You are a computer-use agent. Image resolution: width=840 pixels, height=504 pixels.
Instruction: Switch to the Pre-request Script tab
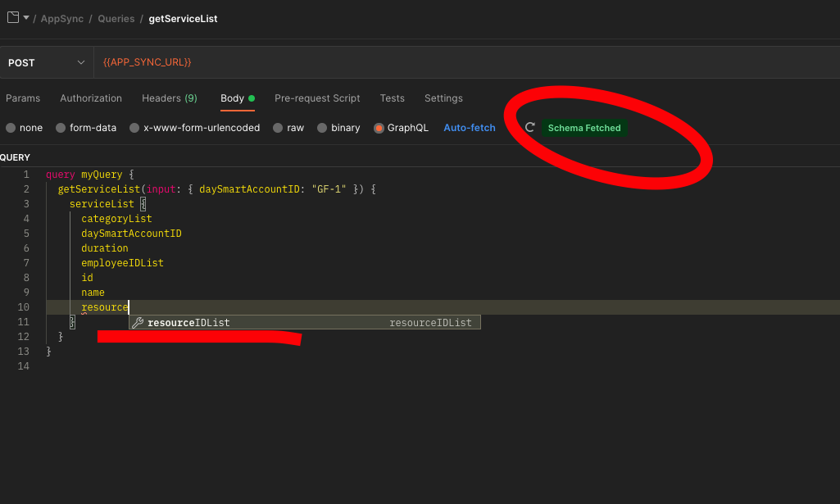pos(317,98)
